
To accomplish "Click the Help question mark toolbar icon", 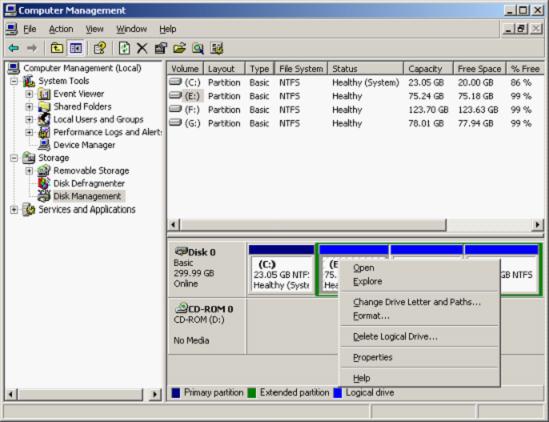I will click(x=100, y=48).
